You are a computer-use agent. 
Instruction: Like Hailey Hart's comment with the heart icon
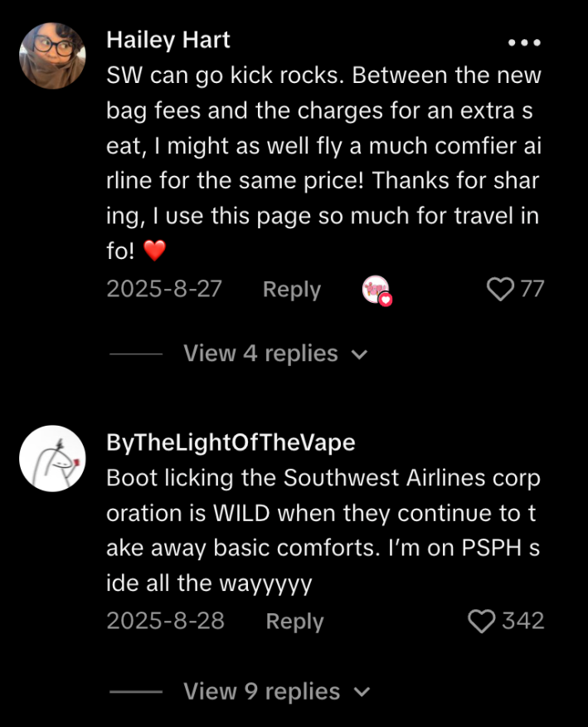(500, 290)
